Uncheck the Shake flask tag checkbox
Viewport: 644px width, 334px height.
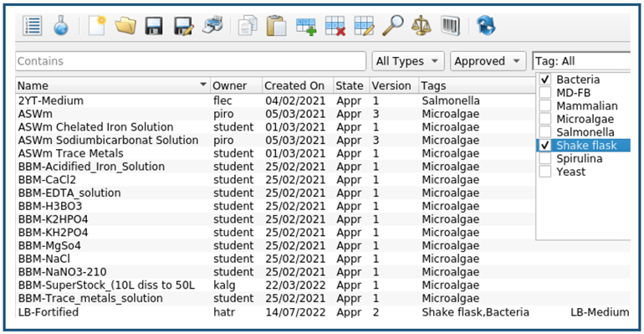pyautogui.click(x=545, y=145)
